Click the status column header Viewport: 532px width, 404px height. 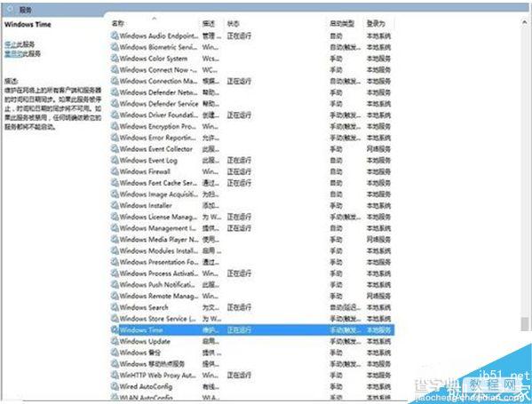click(x=233, y=23)
